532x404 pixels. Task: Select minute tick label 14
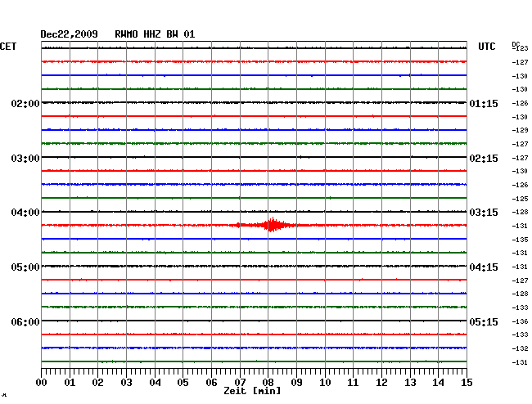(438, 382)
